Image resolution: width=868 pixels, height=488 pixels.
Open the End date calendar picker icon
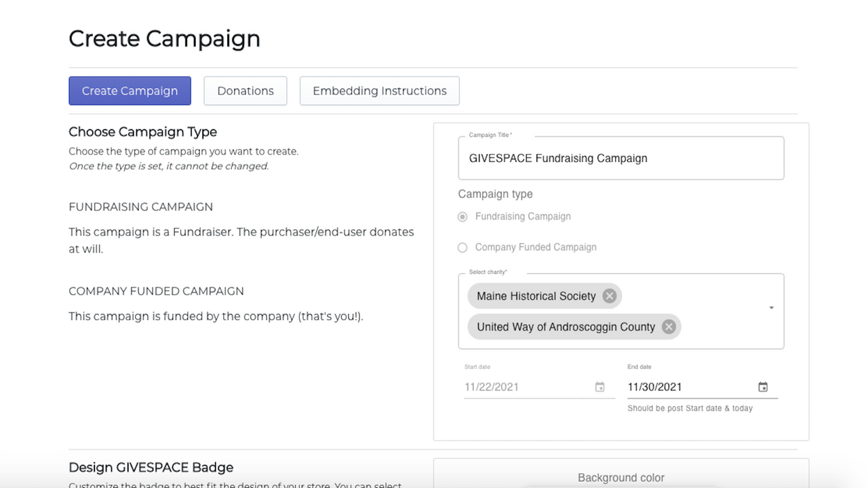click(x=763, y=387)
